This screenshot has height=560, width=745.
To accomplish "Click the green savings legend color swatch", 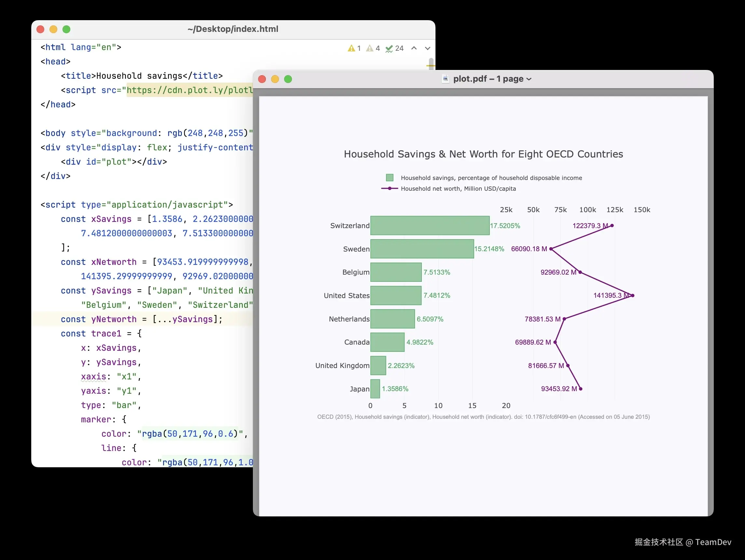I will pyautogui.click(x=389, y=177).
